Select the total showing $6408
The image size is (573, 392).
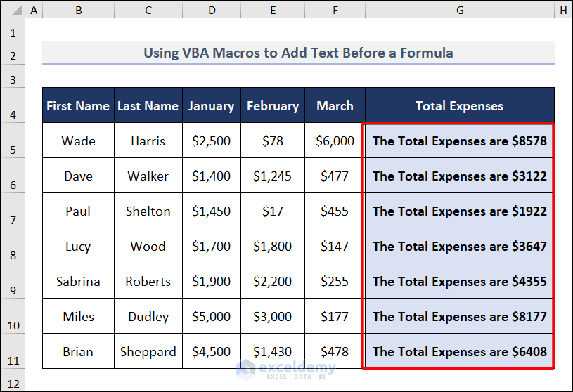coord(459,352)
